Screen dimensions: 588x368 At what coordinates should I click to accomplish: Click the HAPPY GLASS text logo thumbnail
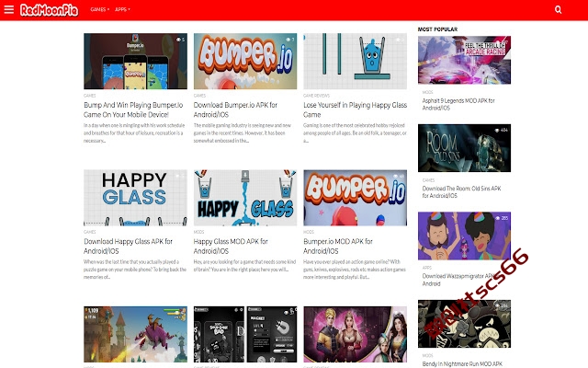(x=135, y=198)
